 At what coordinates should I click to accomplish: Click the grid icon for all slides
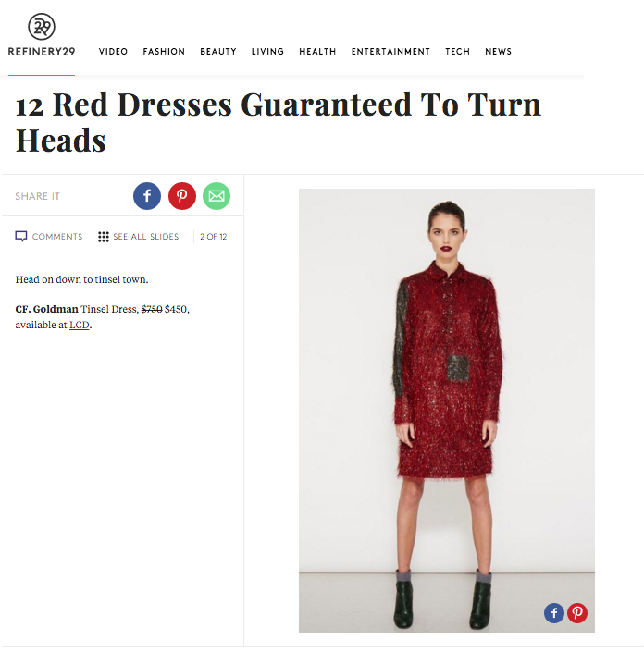point(104,237)
